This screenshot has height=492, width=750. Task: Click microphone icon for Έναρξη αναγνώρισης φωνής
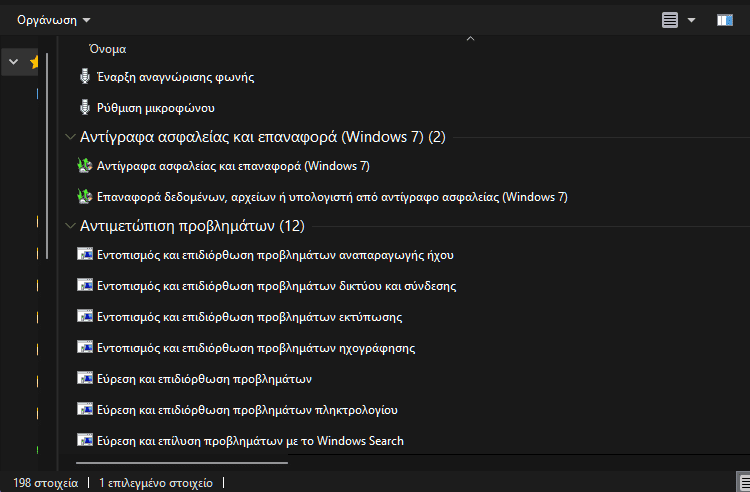85,77
